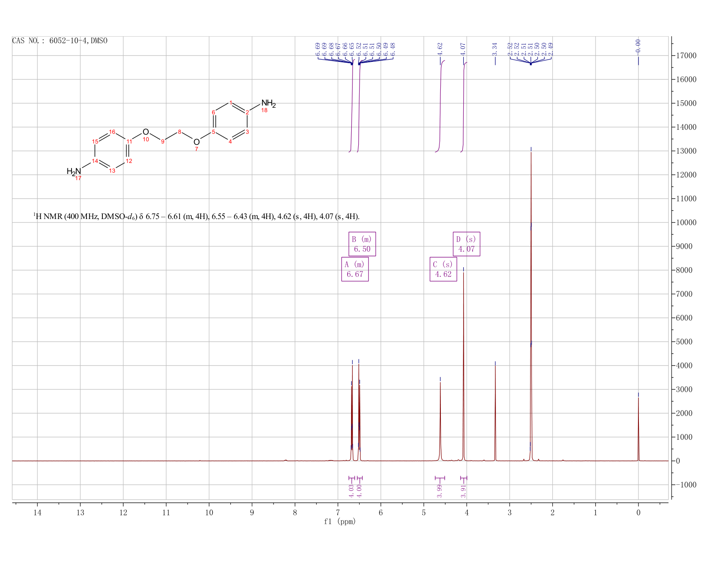Click the tall DMSO solvent peak at 2.50 ppm
Image resolution: width=728 pixels, height=563 pixels.
point(531,305)
